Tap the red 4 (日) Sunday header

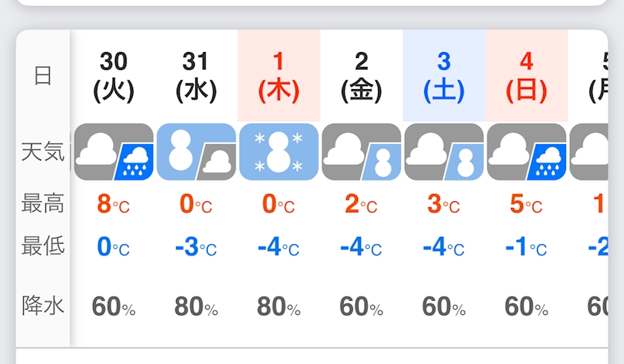click(x=527, y=77)
